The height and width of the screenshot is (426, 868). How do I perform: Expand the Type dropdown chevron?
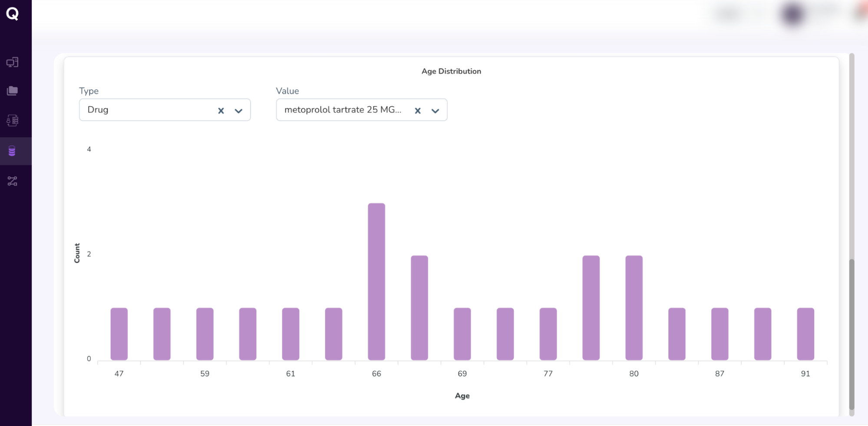point(238,111)
